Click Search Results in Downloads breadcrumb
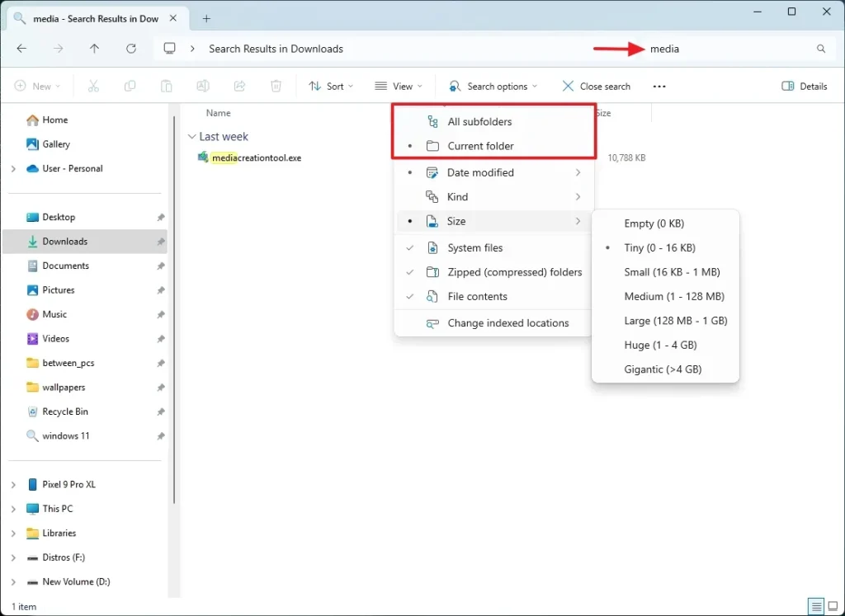The image size is (845, 616). click(276, 49)
